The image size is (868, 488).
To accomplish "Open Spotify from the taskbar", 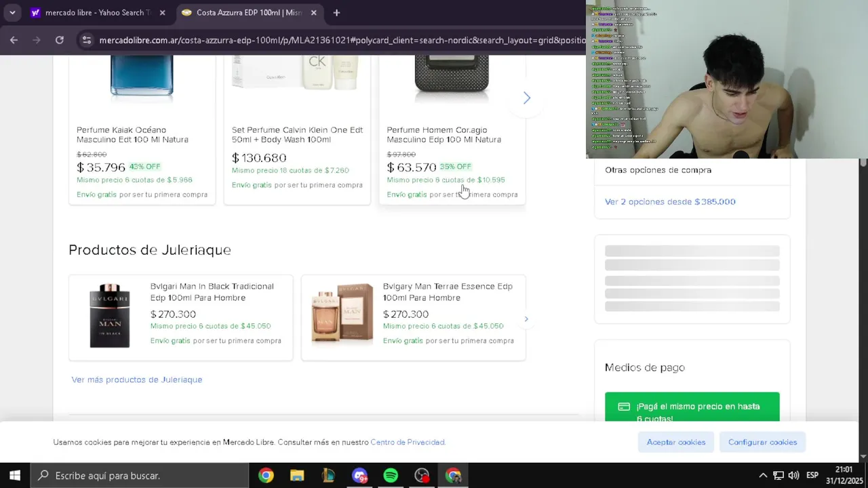I will tap(391, 475).
